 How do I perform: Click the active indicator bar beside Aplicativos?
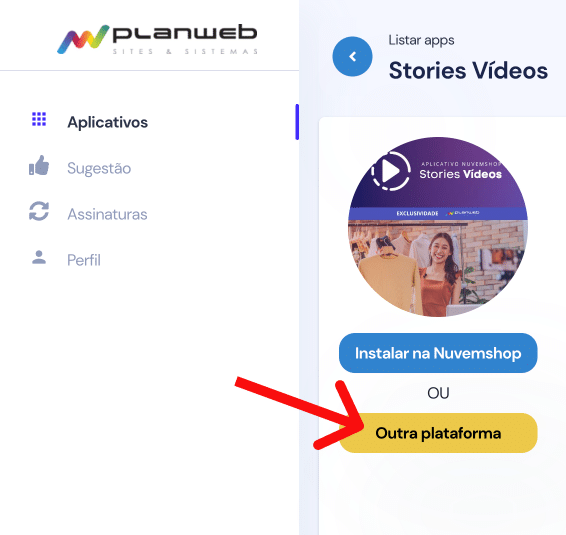pyautogui.click(x=297, y=122)
